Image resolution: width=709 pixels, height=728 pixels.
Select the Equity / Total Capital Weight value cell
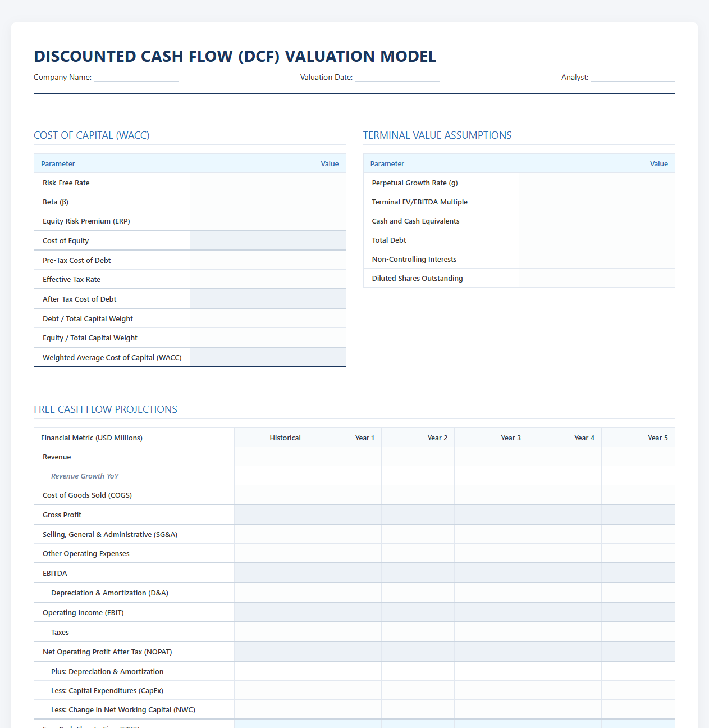(x=268, y=338)
